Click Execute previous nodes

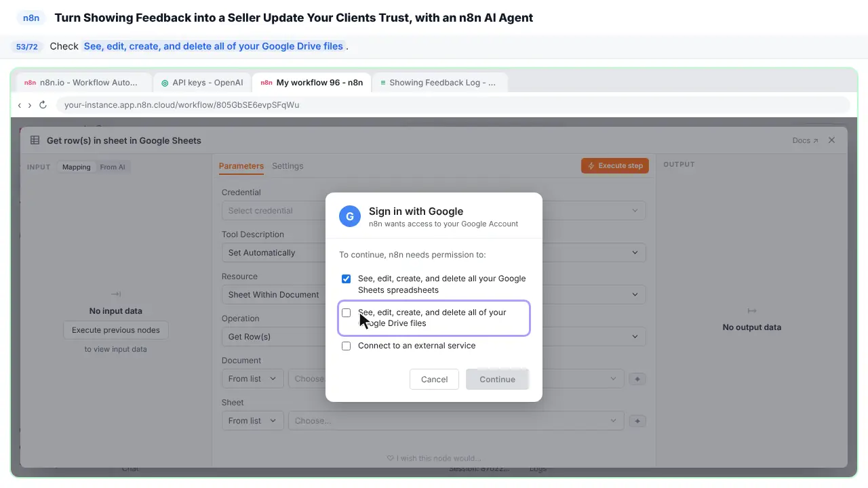(116, 330)
